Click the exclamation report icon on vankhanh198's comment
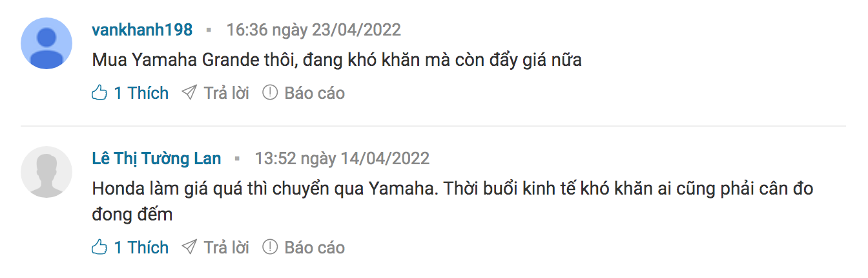The width and height of the screenshot is (868, 278). coord(270,93)
